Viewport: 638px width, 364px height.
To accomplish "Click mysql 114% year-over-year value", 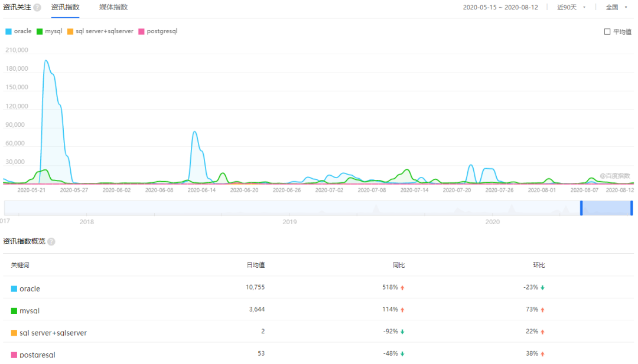I will (390, 309).
